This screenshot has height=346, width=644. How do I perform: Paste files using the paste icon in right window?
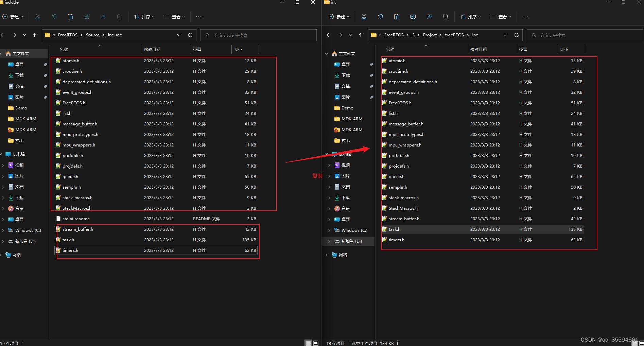click(x=396, y=16)
